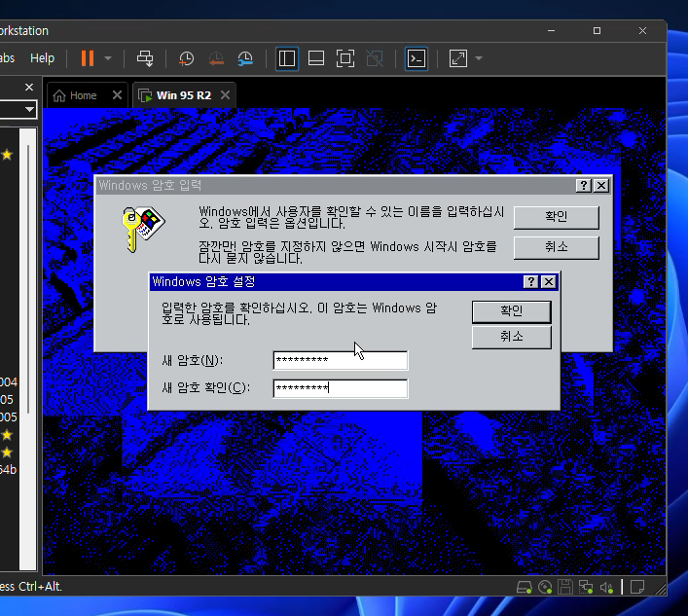Minimize the Workstation window
This screenshot has width=688, height=616.
tap(552, 31)
